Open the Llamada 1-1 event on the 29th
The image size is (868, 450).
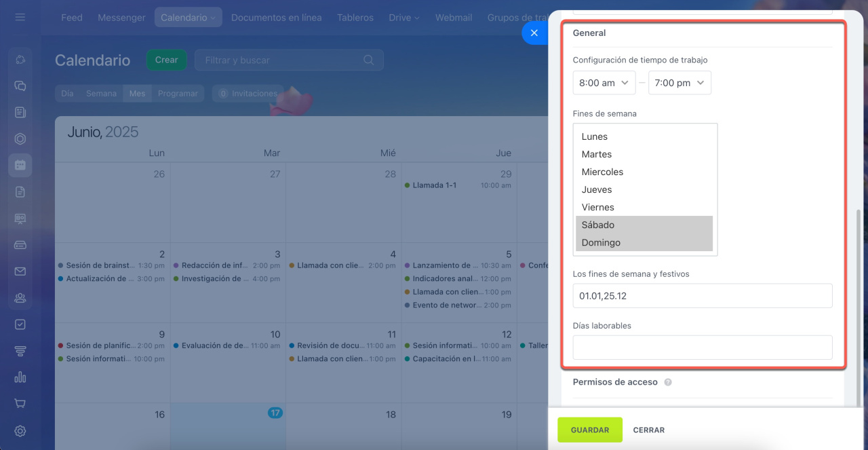tap(458, 185)
